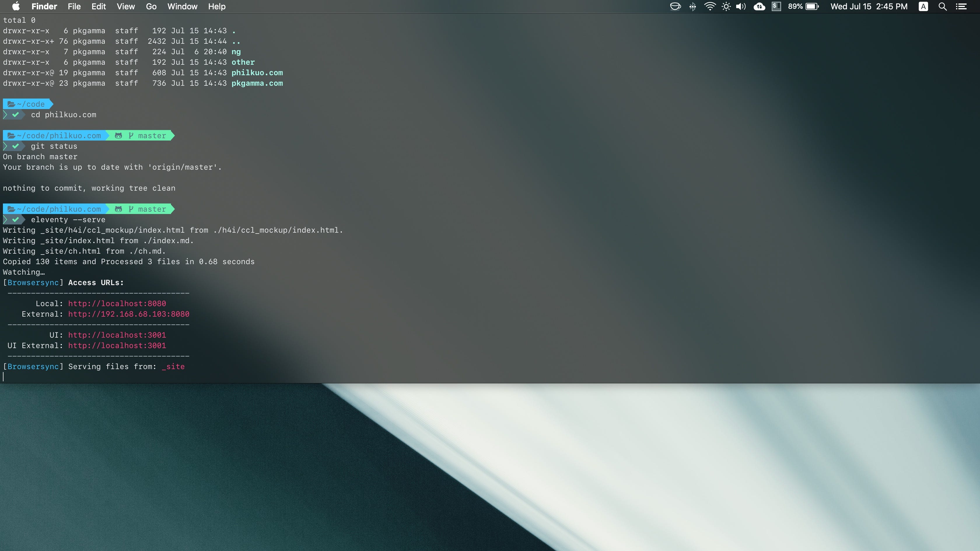The width and height of the screenshot is (980, 551).
Task: Open the Bluetooth status menu
Action: (x=692, y=6)
